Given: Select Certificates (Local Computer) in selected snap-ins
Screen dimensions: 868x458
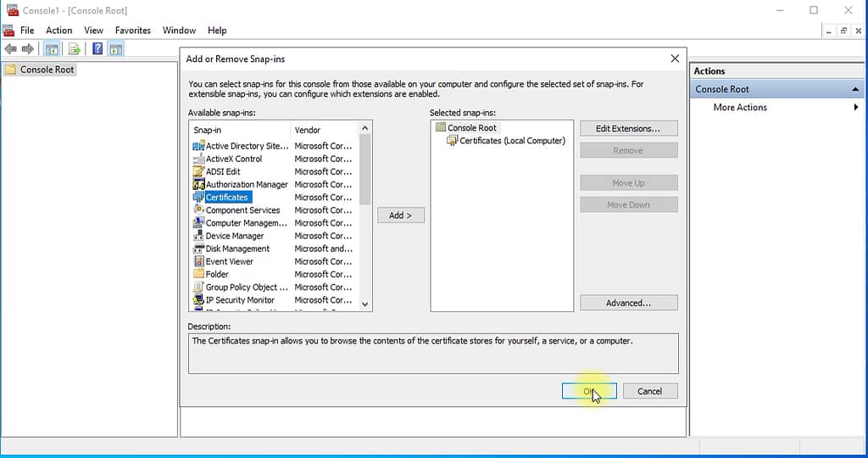Looking at the screenshot, I should click(511, 141).
